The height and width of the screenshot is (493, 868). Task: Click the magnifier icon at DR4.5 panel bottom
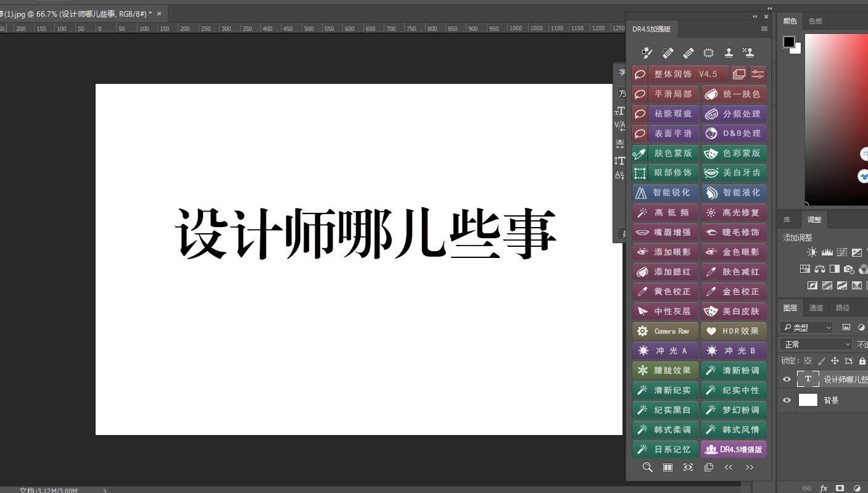(x=647, y=467)
